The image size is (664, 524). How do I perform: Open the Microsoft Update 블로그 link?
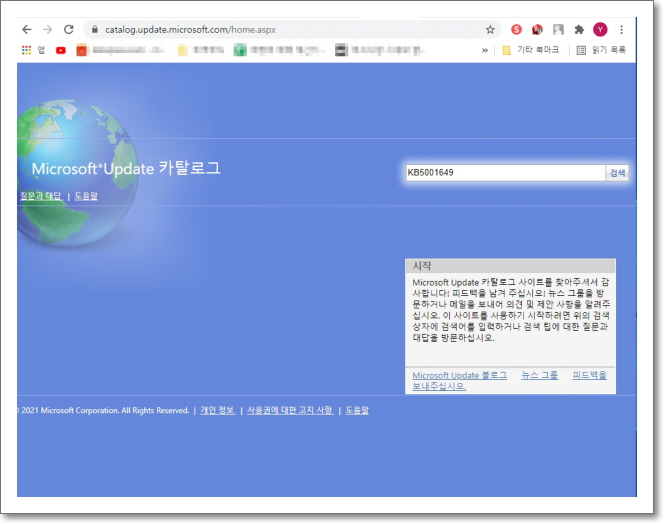click(x=459, y=375)
